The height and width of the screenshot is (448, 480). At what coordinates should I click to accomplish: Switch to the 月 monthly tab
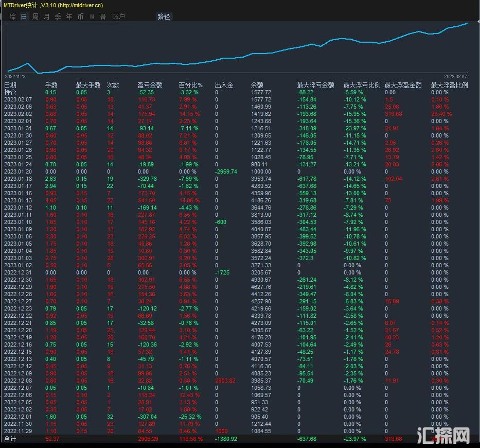[46, 16]
